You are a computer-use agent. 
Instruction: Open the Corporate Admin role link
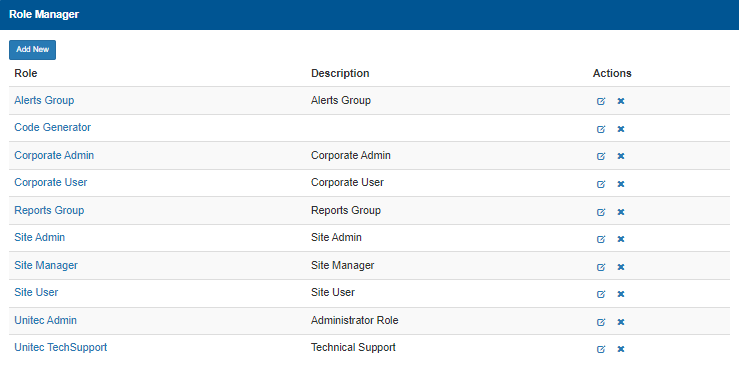pyautogui.click(x=54, y=155)
